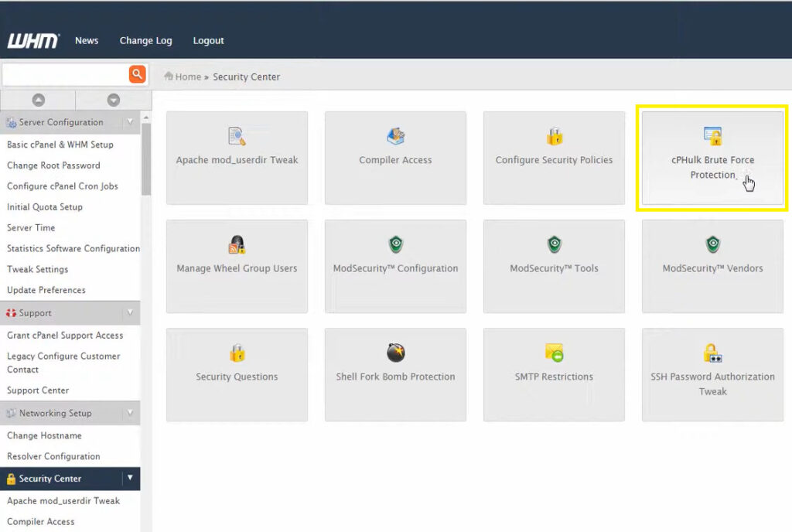Open the SMTP Restrictions envelope icon
The height and width of the screenshot is (532, 792).
[554, 353]
